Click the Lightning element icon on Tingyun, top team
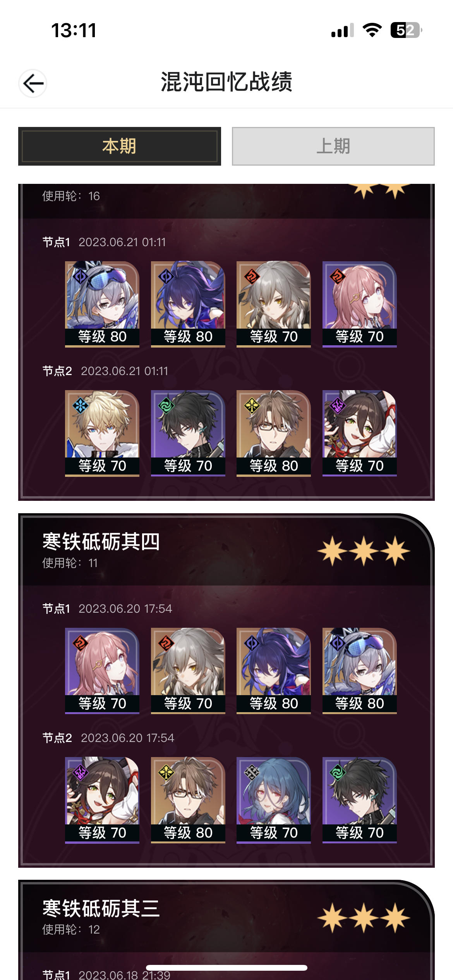Viewport: 453px width, 980px height. (338, 406)
